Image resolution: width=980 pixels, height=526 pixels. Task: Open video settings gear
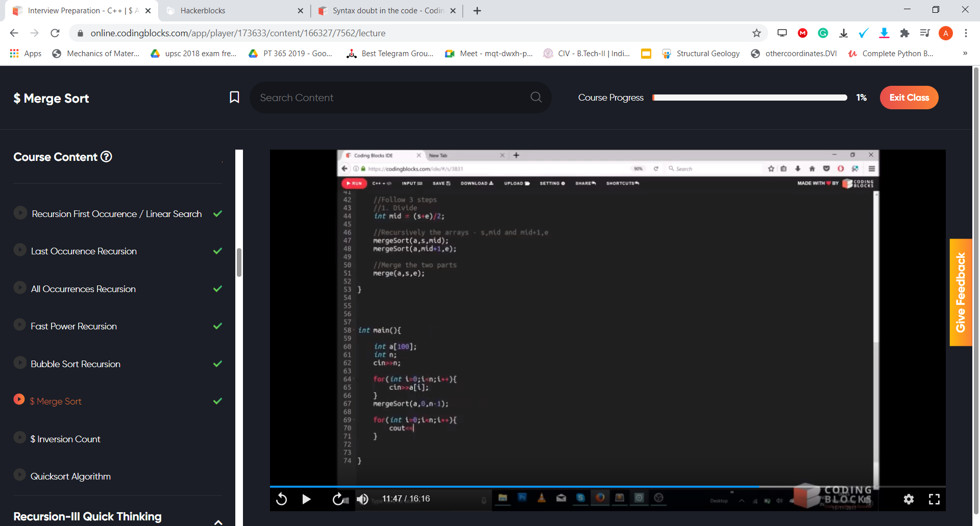909,499
